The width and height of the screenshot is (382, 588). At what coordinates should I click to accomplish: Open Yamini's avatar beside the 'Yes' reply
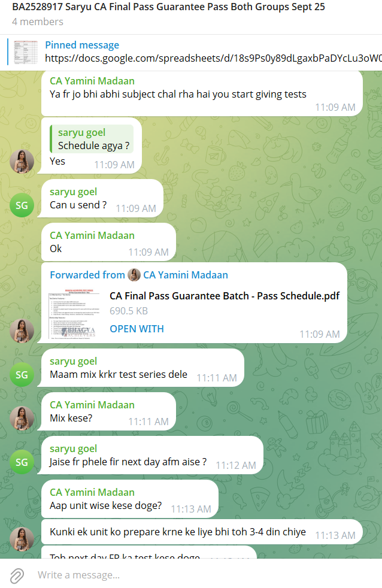(22, 162)
